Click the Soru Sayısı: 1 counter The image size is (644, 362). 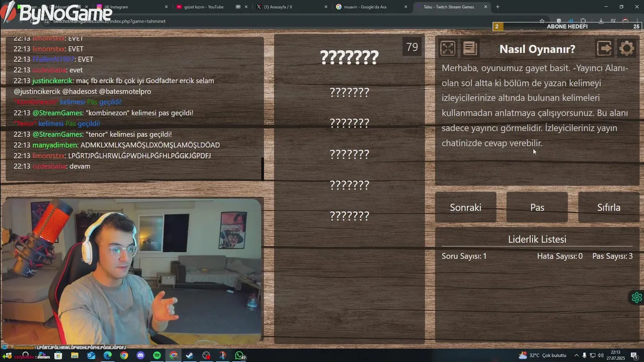[464, 256]
